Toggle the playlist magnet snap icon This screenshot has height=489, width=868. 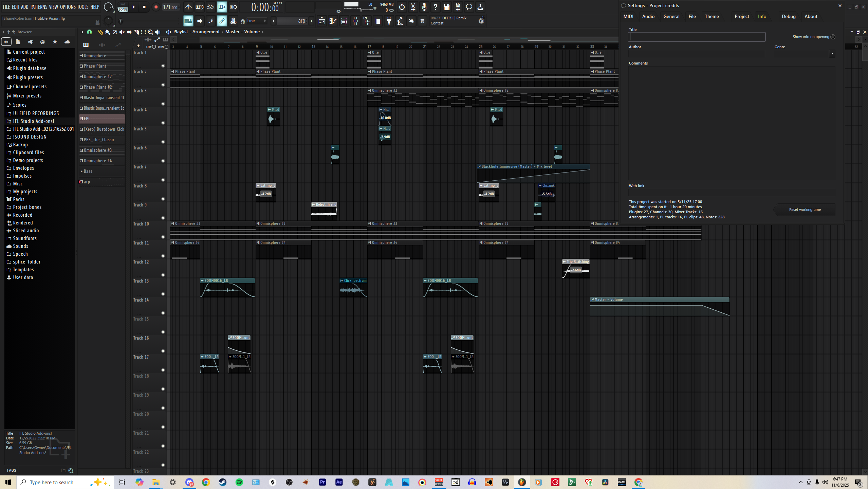89,32
